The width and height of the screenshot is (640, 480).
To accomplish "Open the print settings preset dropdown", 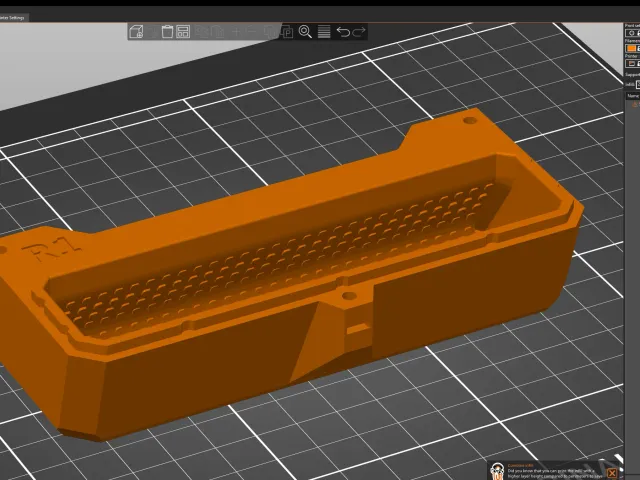I will coord(632,33).
